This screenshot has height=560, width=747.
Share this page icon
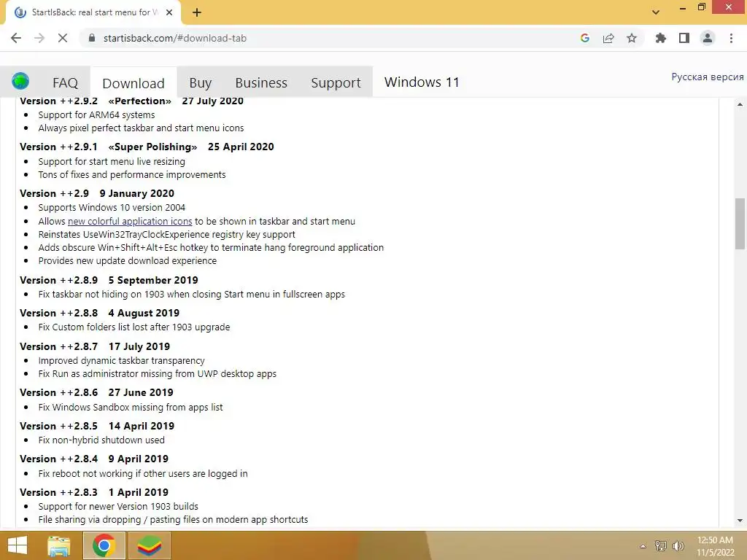point(608,38)
